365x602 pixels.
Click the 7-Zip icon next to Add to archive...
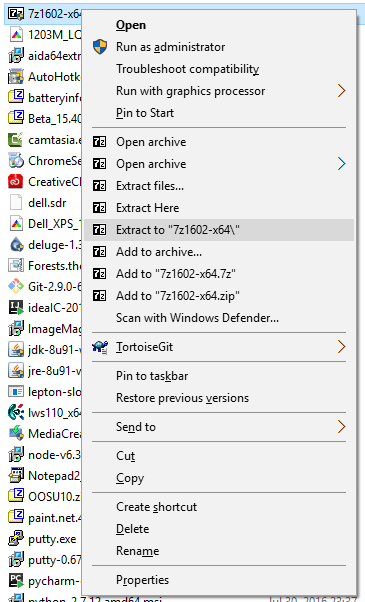(99, 252)
